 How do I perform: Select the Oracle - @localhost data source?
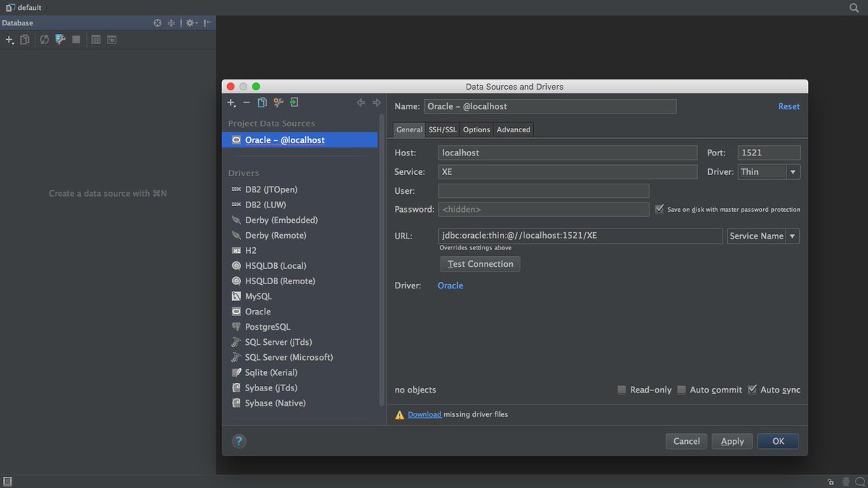coord(300,140)
